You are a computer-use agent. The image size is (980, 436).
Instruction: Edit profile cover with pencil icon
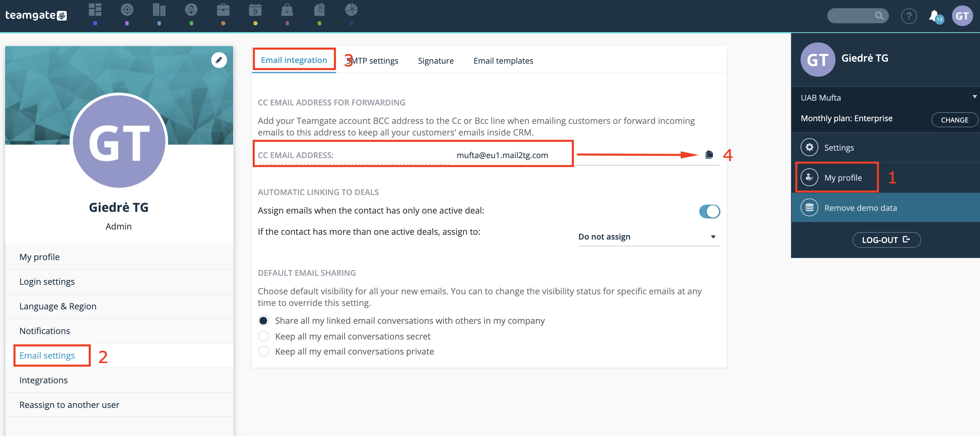coord(219,60)
